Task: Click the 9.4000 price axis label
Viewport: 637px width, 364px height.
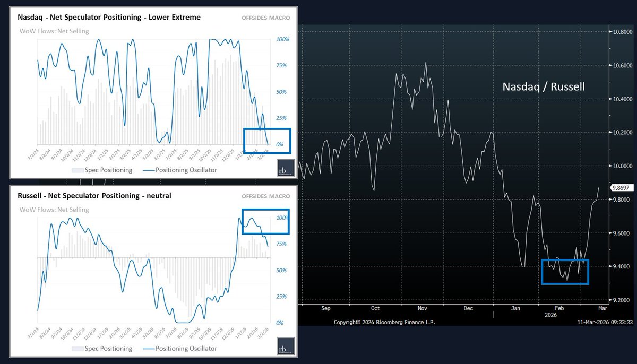Action: tap(622, 266)
